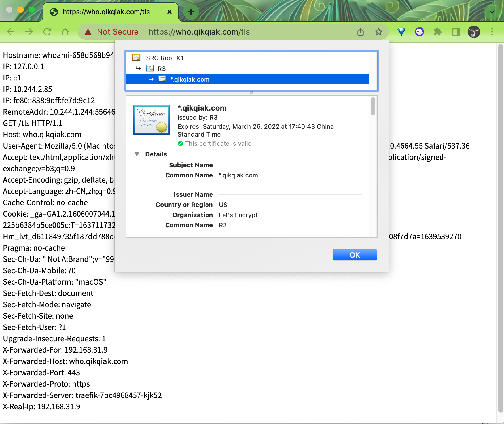Click the browser back arrow
Viewport: 504px width, 424px height.
pos(11,32)
